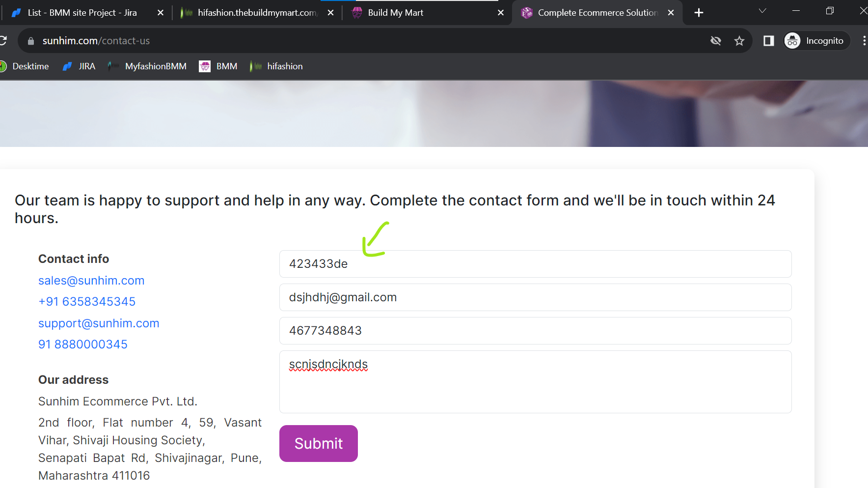This screenshot has height=488, width=868.
Task: Click the message textarea with scnjsdncjknds
Action: pos(535,382)
